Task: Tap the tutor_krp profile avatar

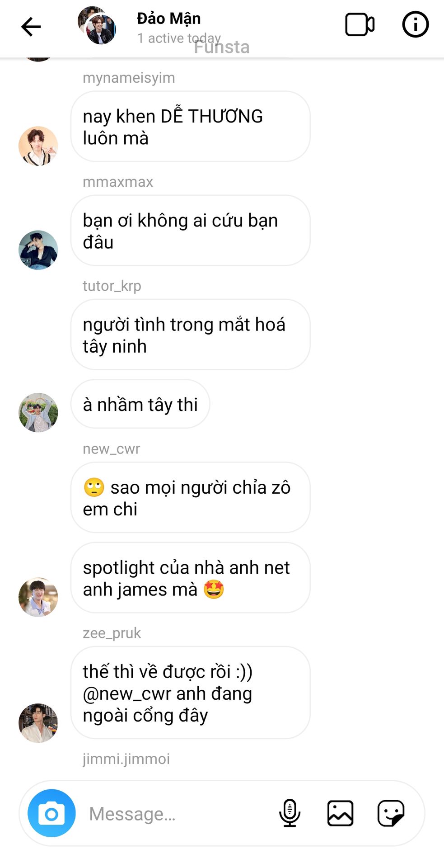Action: point(38,412)
